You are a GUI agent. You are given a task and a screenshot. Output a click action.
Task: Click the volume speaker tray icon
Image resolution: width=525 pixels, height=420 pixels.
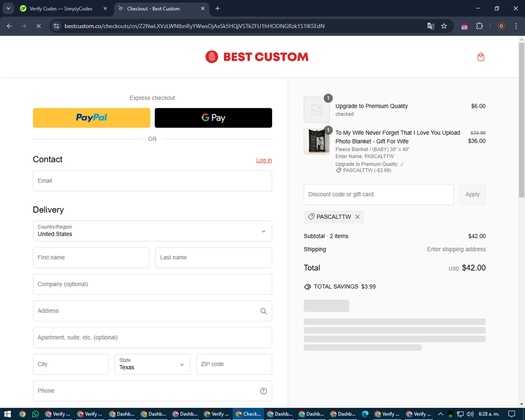470,414
